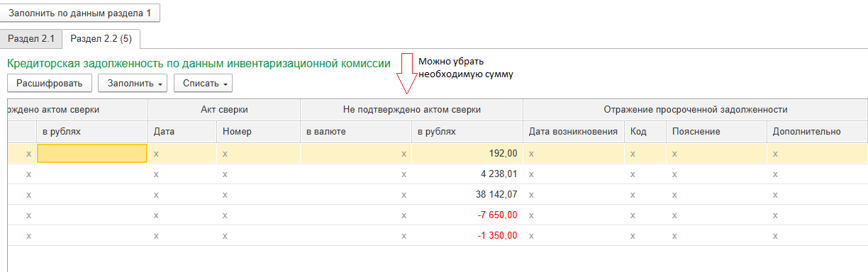Select the highlighted 'в рублях' input cell
The width and height of the screenshot is (868, 272).
tap(92, 153)
